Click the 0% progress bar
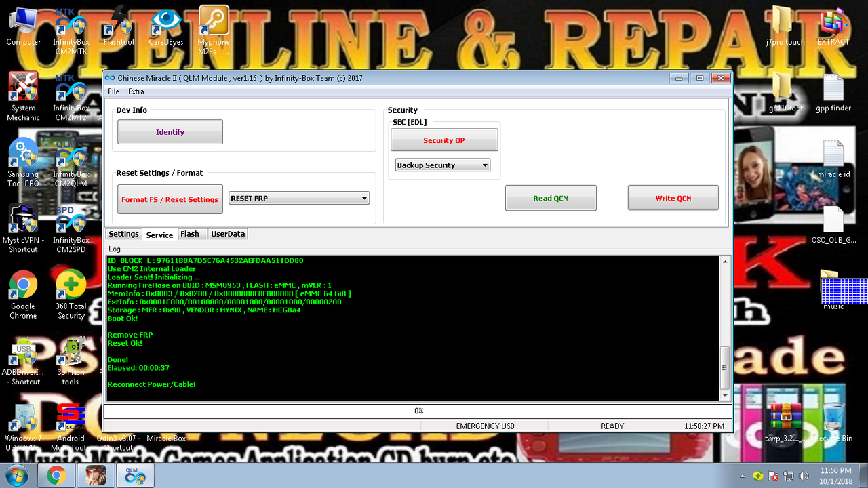Viewport: 868px width, 488px height. coord(418,411)
